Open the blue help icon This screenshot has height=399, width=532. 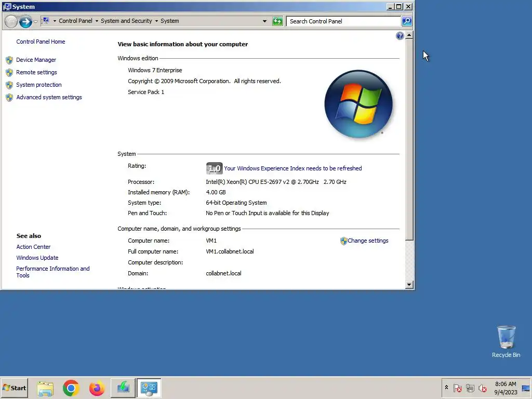(x=400, y=36)
